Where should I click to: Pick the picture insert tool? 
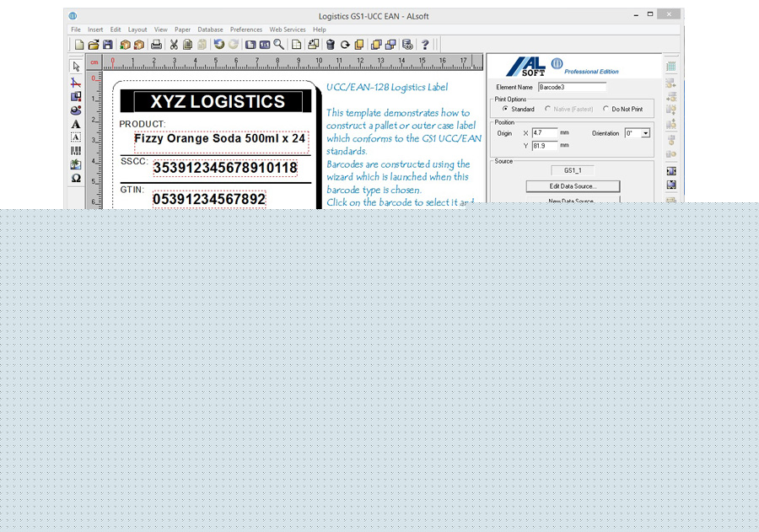coord(76,164)
